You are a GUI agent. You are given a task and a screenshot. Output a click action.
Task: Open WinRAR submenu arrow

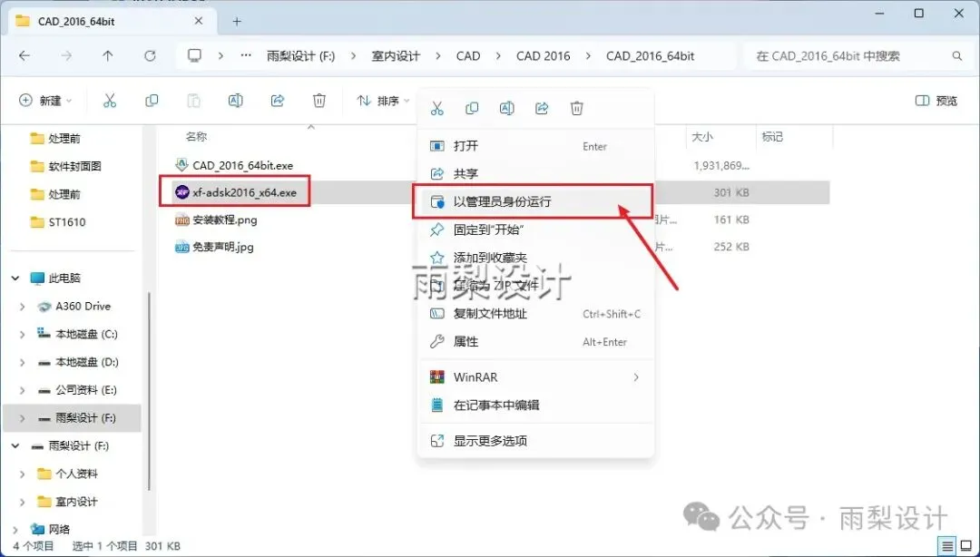coord(636,377)
